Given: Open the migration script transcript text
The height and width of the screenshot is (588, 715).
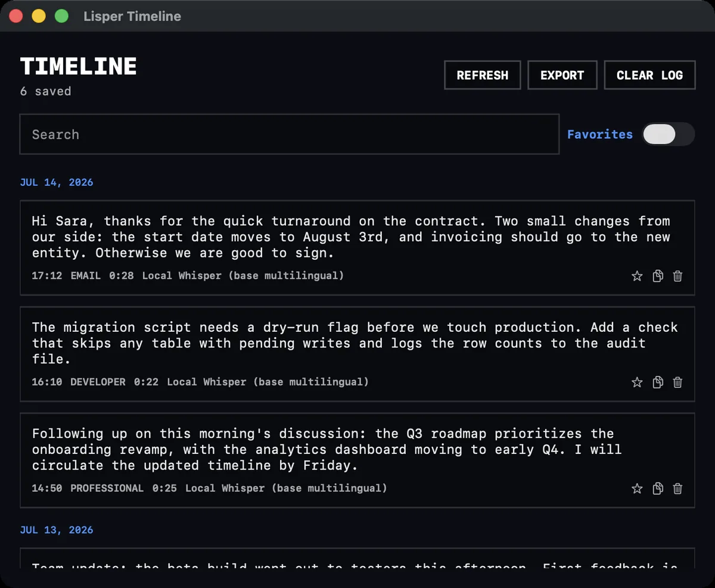Looking at the screenshot, I should (x=355, y=343).
